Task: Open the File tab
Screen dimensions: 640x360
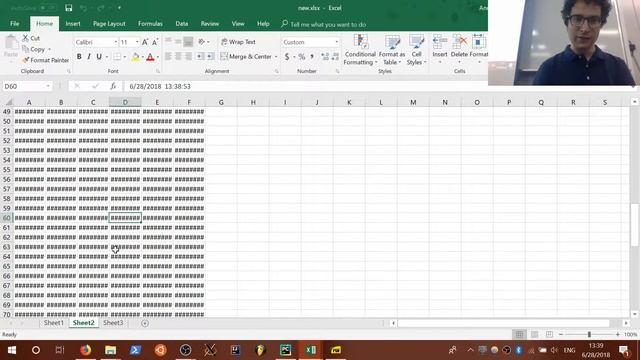Action: coord(15,24)
